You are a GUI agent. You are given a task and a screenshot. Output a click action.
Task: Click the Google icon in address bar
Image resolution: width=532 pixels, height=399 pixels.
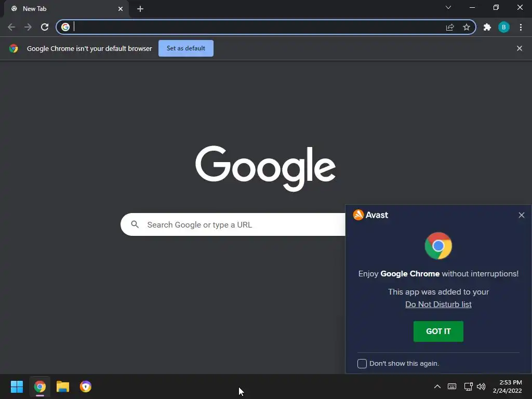tap(65, 27)
